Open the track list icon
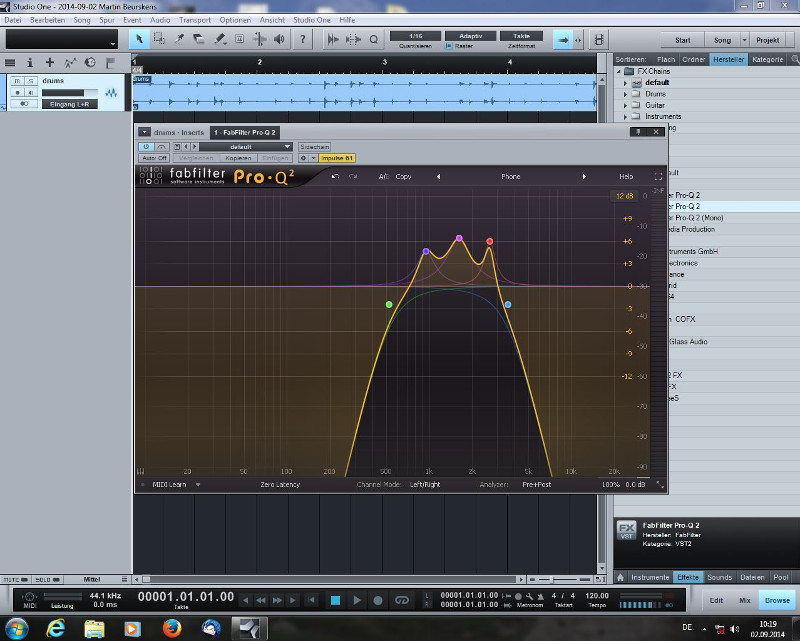 pyautogui.click(x=10, y=63)
